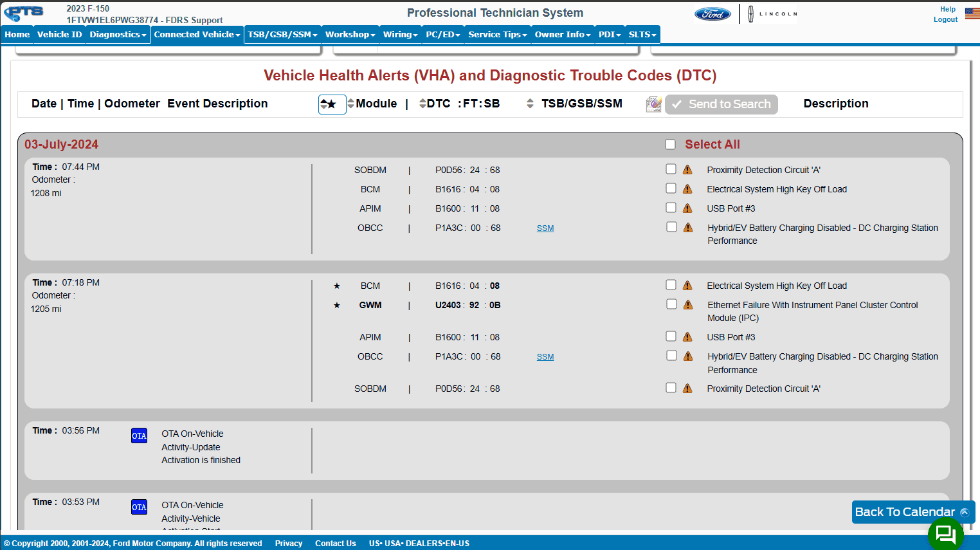Check the Select All checkbox
The width and height of the screenshot is (980, 550).
671,145
